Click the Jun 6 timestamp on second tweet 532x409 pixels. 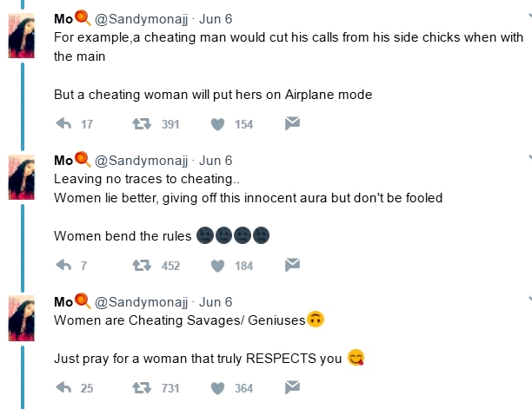216,160
